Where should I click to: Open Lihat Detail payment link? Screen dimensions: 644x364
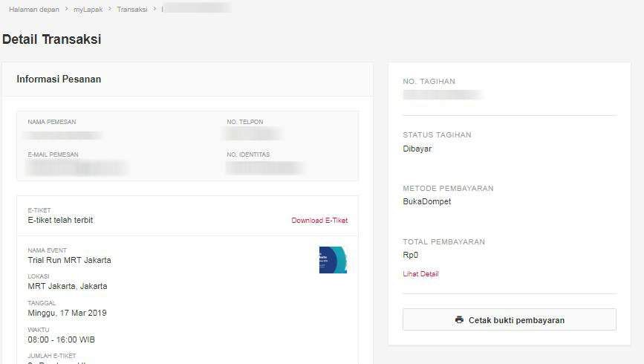(420, 273)
